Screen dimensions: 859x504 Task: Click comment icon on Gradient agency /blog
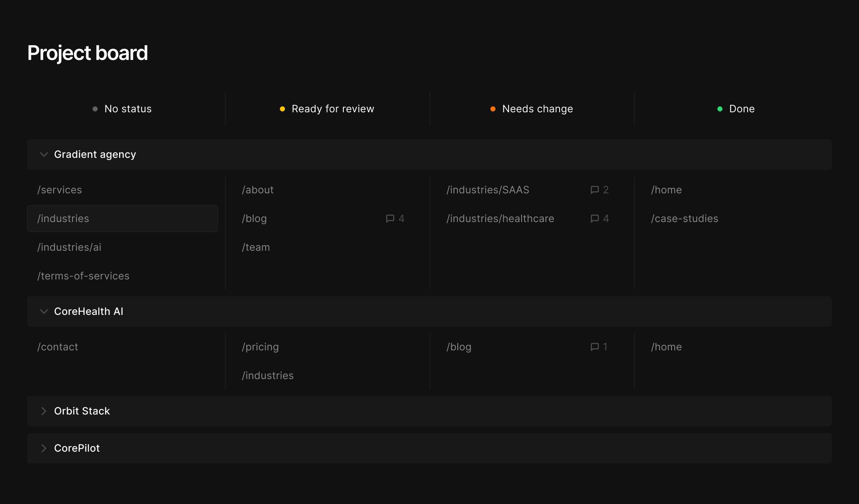(x=390, y=219)
